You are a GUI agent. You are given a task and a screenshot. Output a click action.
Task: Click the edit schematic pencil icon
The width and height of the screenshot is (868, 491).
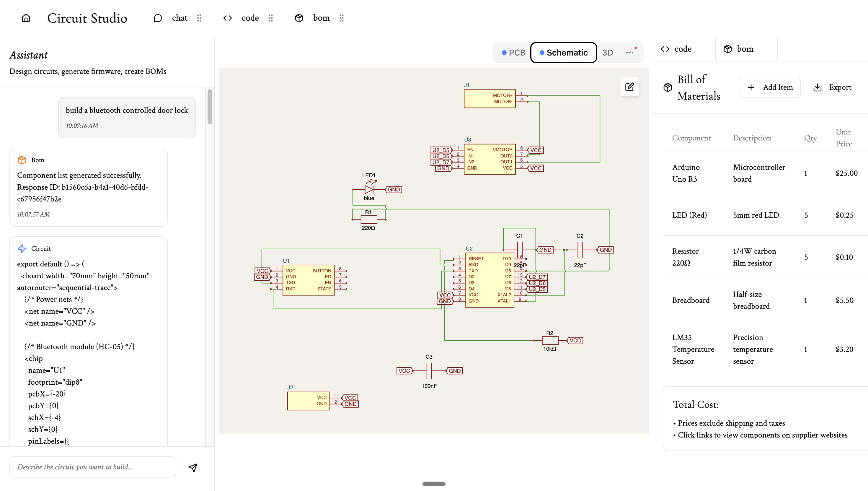tap(629, 87)
